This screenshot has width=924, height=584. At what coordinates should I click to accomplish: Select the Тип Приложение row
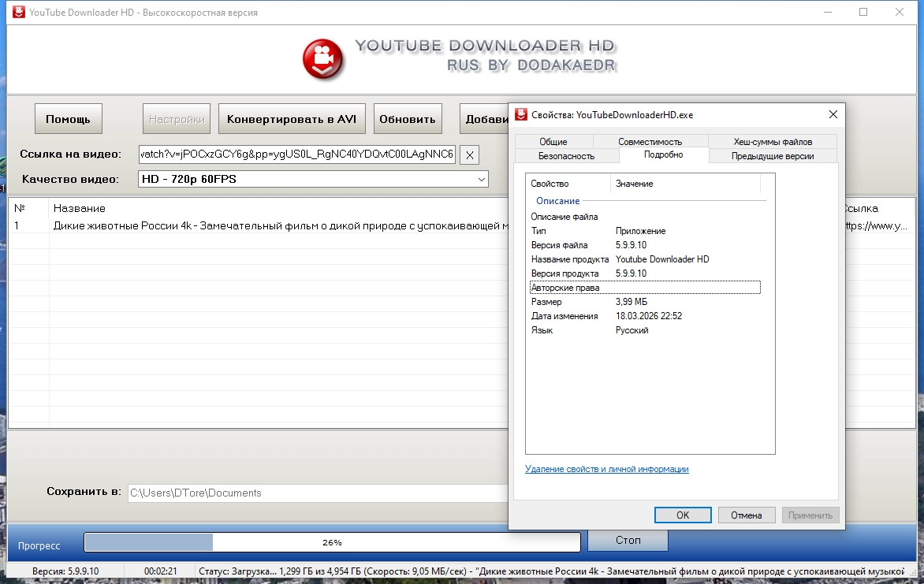[645, 231]
